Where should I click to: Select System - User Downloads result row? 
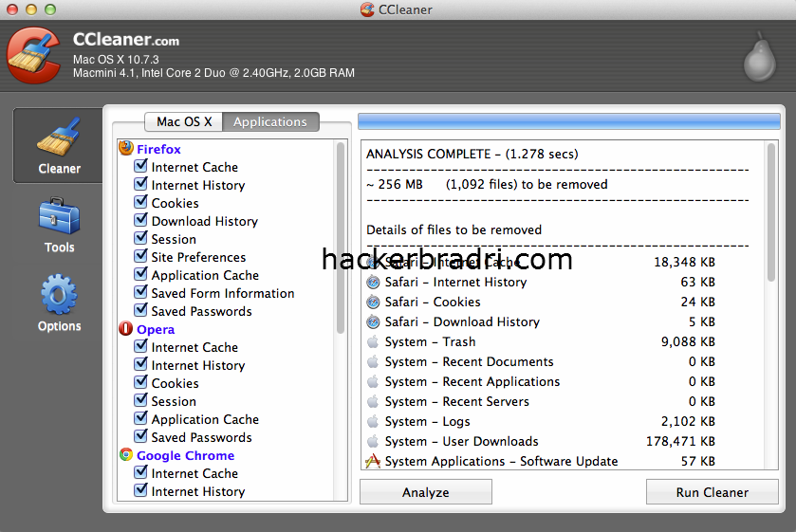tap(541, 441)
